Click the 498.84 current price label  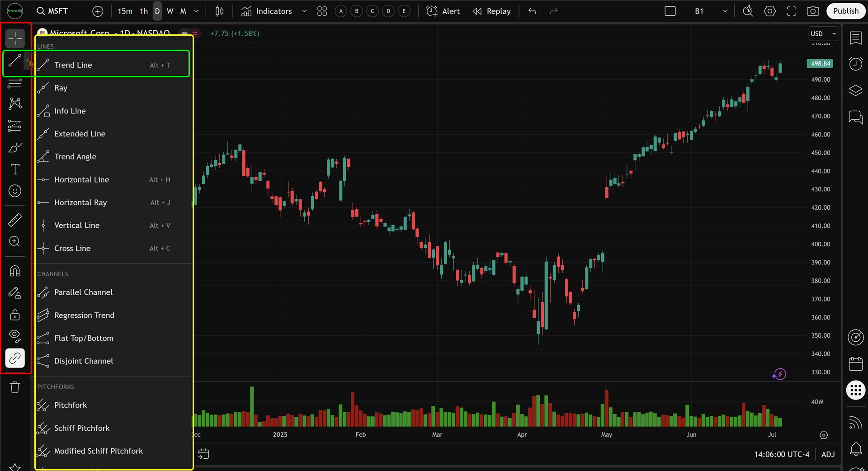[820, 64]
